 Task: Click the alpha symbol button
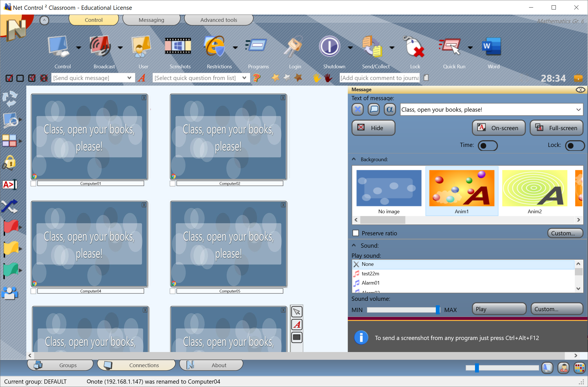click(x=390, y=109)
